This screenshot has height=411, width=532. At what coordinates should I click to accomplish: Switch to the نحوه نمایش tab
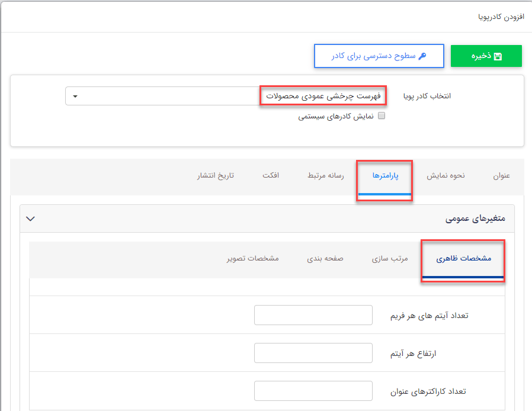pyautogui.click(x=446, y=175)
